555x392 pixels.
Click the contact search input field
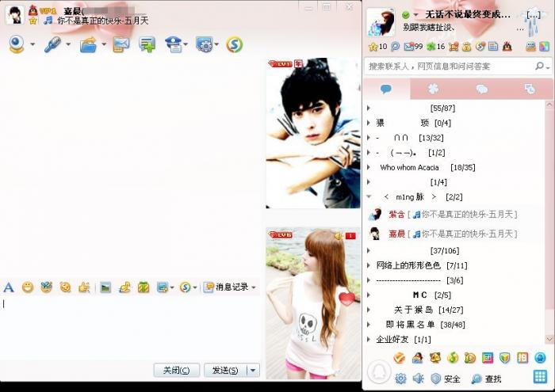(x=450, y=66)
